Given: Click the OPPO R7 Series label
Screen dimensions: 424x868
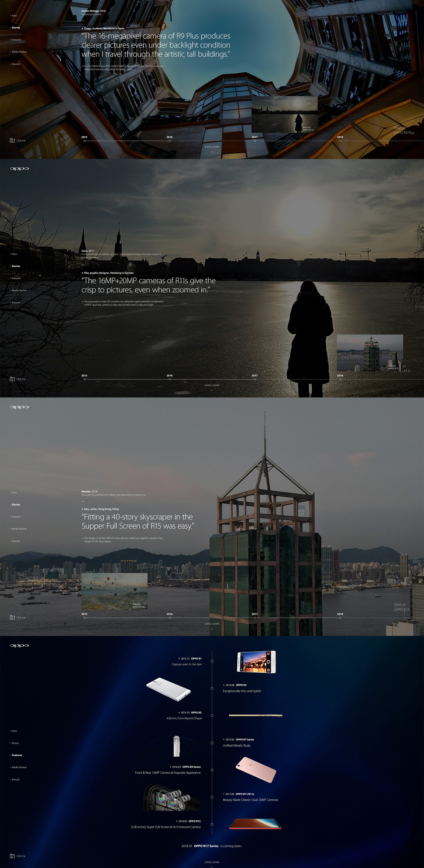Looking at the screenshot, I should coord(245,740).
